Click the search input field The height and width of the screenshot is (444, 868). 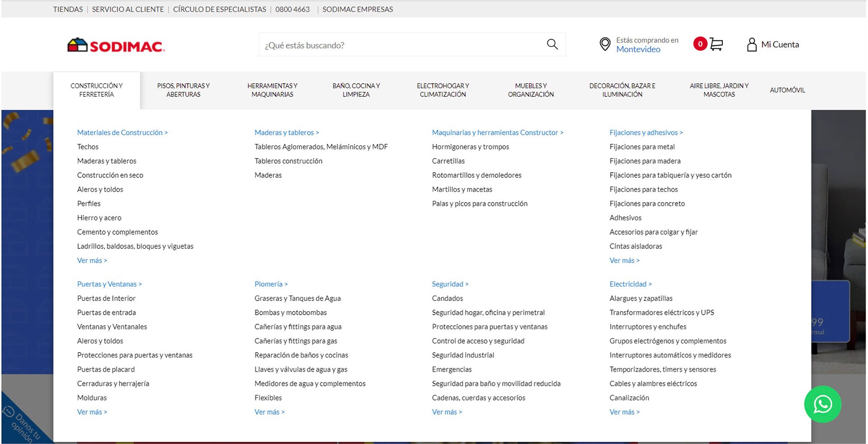pos(412,45)
